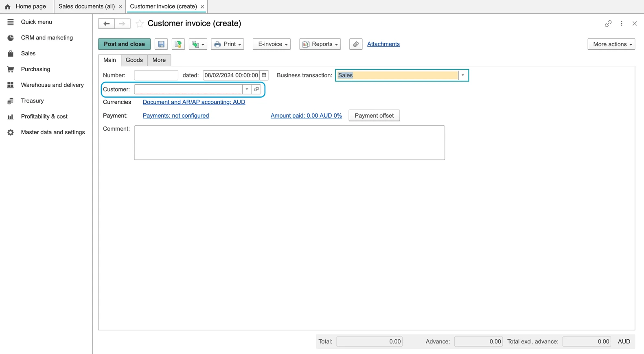Click the Payment offset button
Viewport: 644px width, 354px height.
374,116
